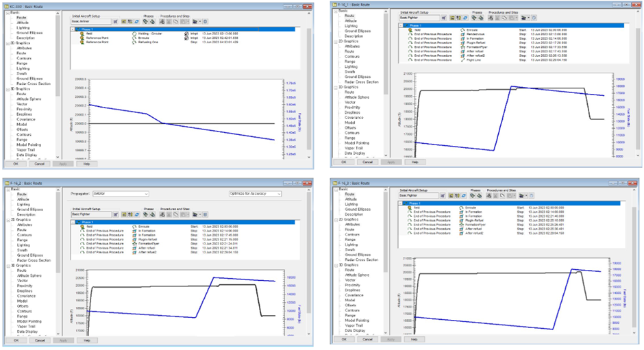Click the folder icon in KC-330 procedures toolbar

(195, 21)
